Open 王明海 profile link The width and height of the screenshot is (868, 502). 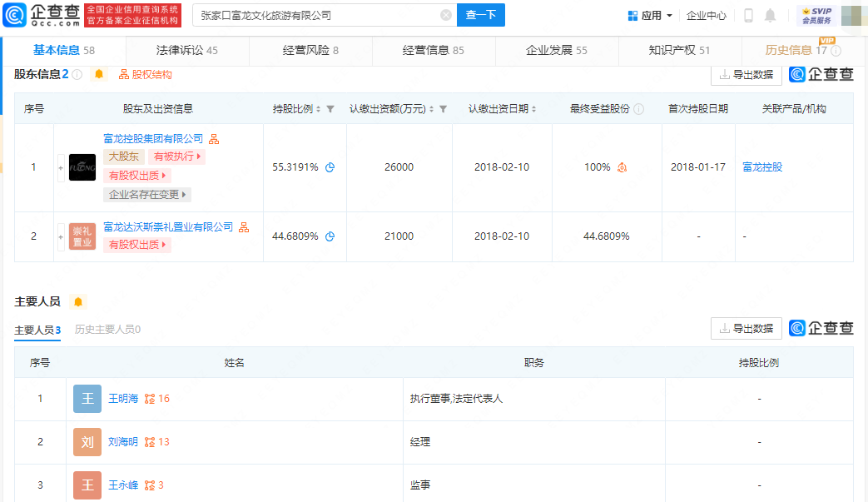(123, 399)
